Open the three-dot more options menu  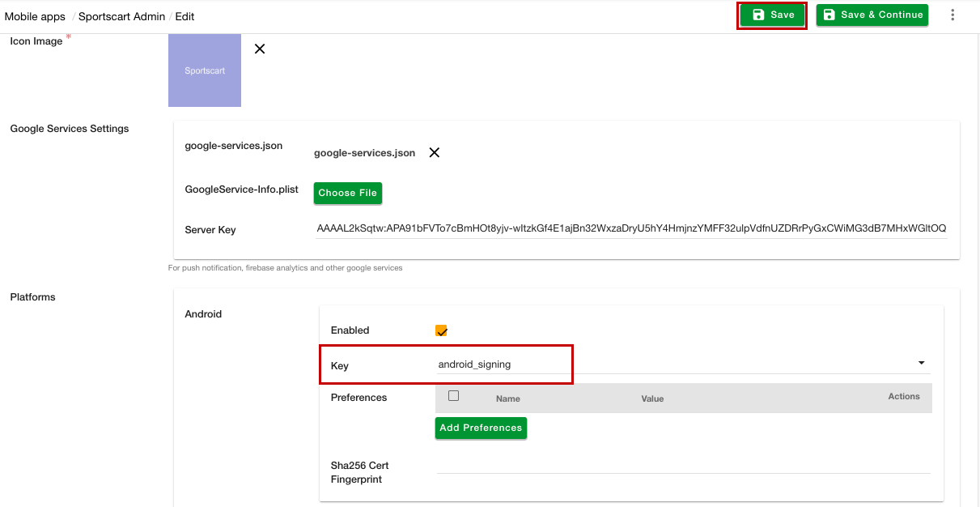coord(952,15)
